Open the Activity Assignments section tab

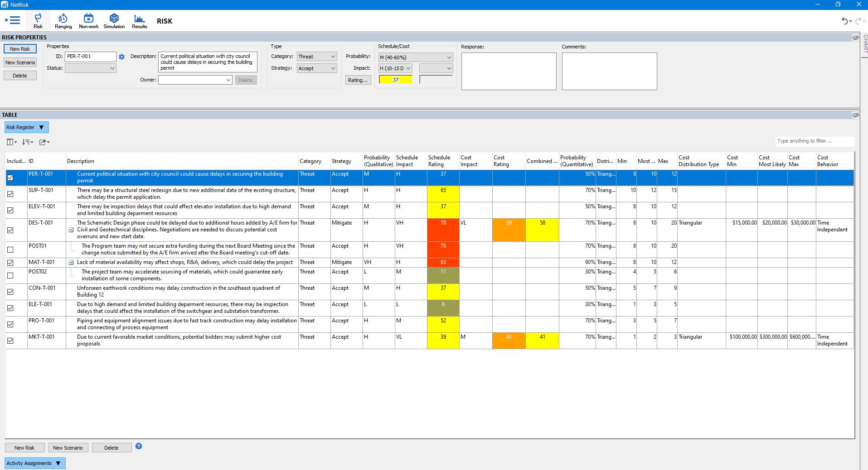click(x=34, y=463)
